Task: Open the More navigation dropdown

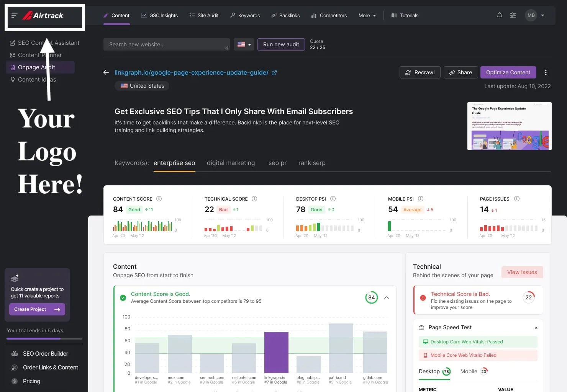Action: coord(367,15)
